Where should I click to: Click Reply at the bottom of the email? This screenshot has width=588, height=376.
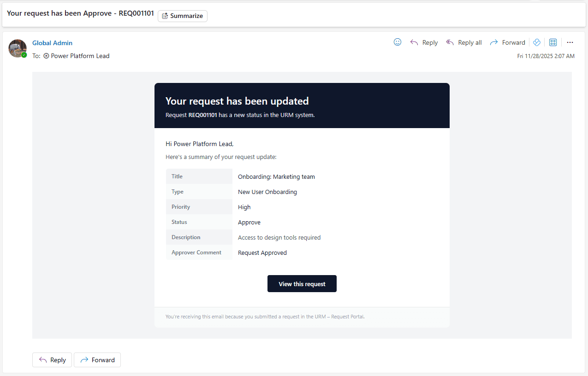pos(52,360)
